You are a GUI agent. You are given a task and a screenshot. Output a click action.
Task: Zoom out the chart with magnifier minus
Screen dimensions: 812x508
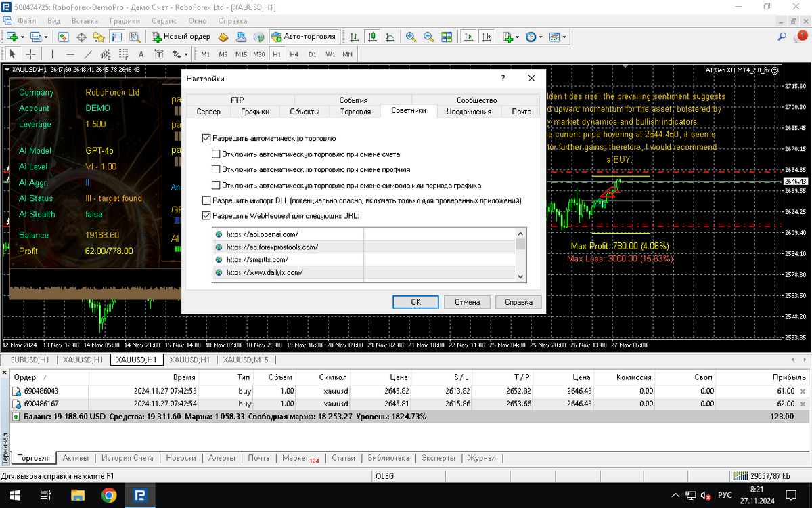click(428, 37)
